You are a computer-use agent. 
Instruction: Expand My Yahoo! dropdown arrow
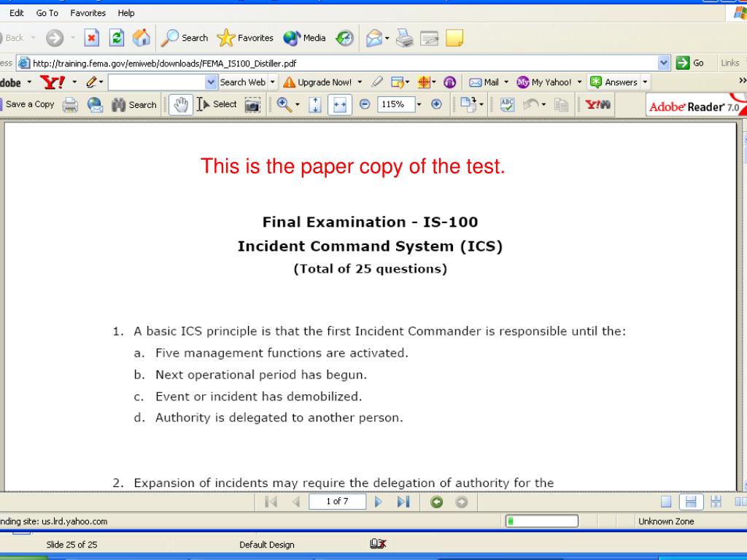[579, 82]
